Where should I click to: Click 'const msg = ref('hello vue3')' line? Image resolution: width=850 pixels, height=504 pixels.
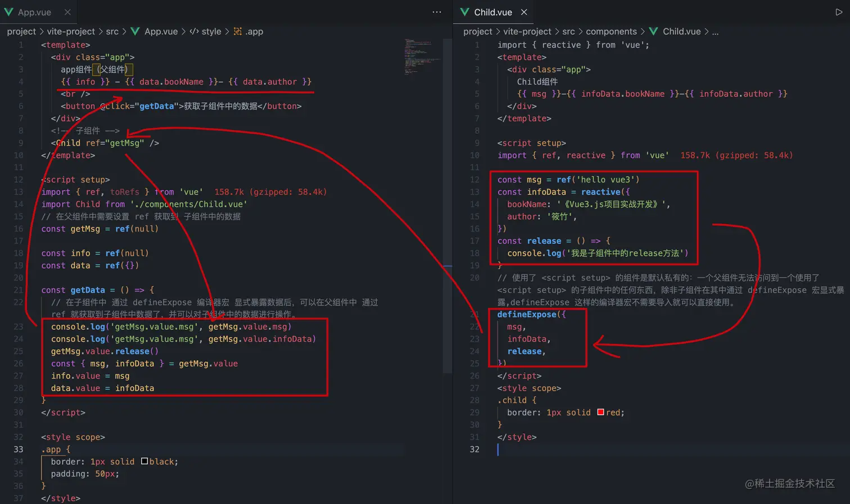[568, 179]
